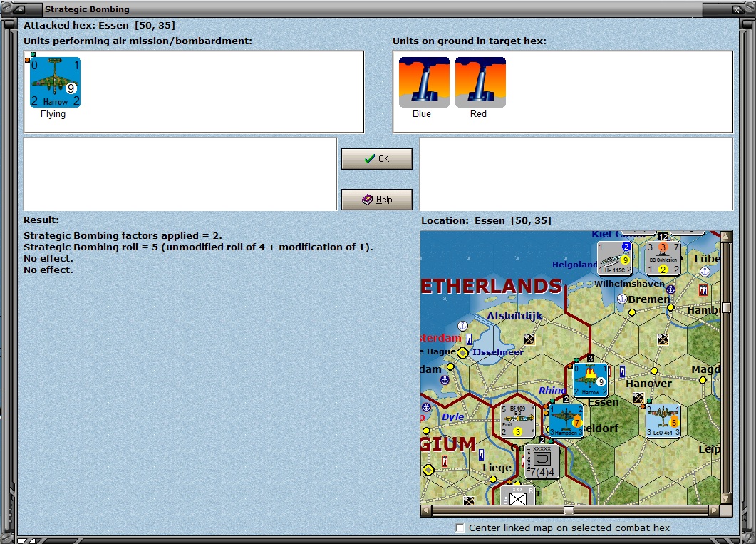Click the resource icon north of Hanover

663,339
